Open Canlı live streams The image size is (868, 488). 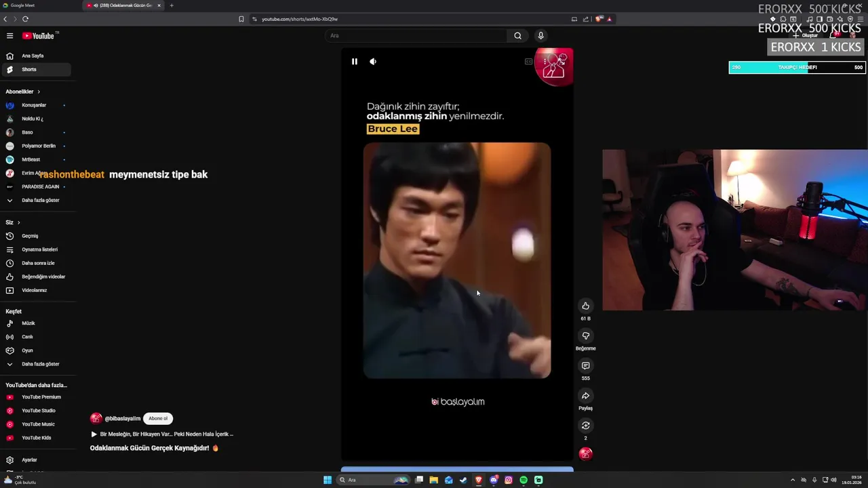coord(35,337)
